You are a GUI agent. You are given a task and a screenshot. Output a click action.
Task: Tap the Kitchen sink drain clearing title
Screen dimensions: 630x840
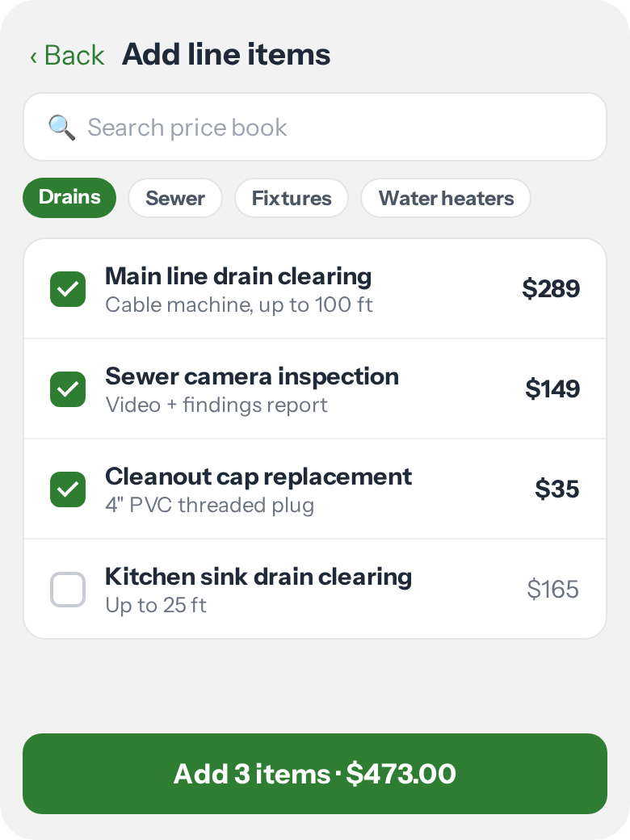(258, 577)
